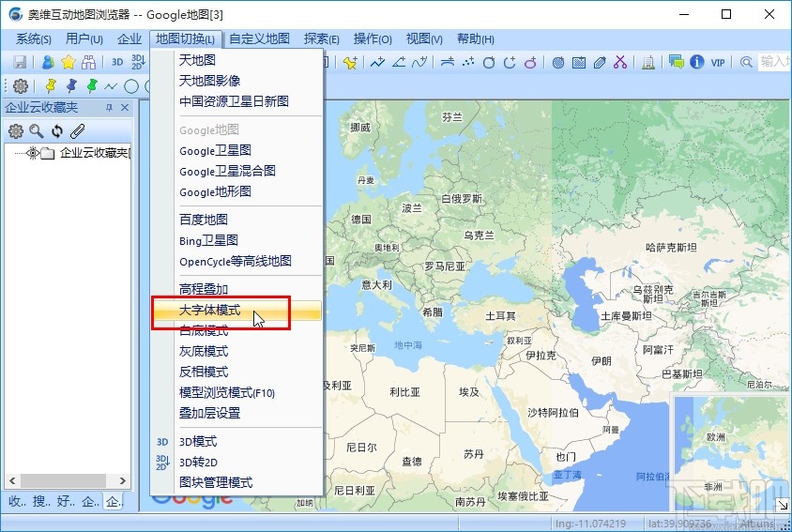Click the search input field in toolbar

pyautogui.click(x=774, y=62)
